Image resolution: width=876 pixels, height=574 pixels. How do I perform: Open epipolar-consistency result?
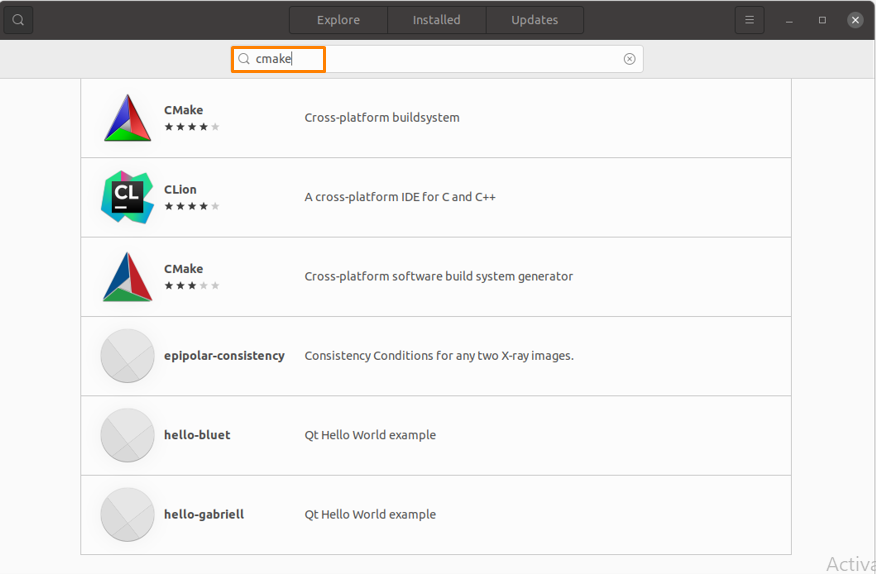pos(436,356)
